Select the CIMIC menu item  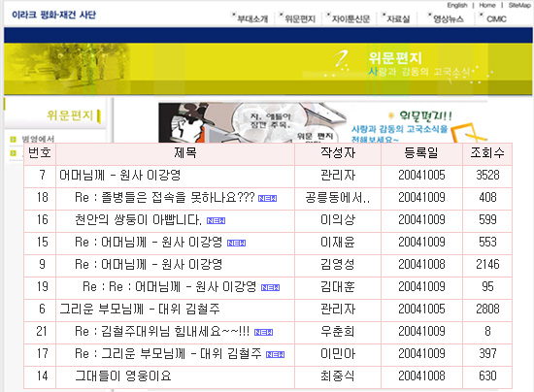point(496,18)
